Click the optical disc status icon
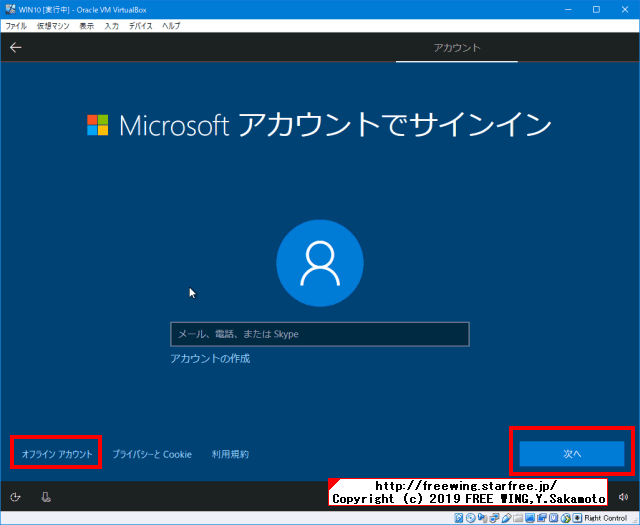 click(471, 518)
